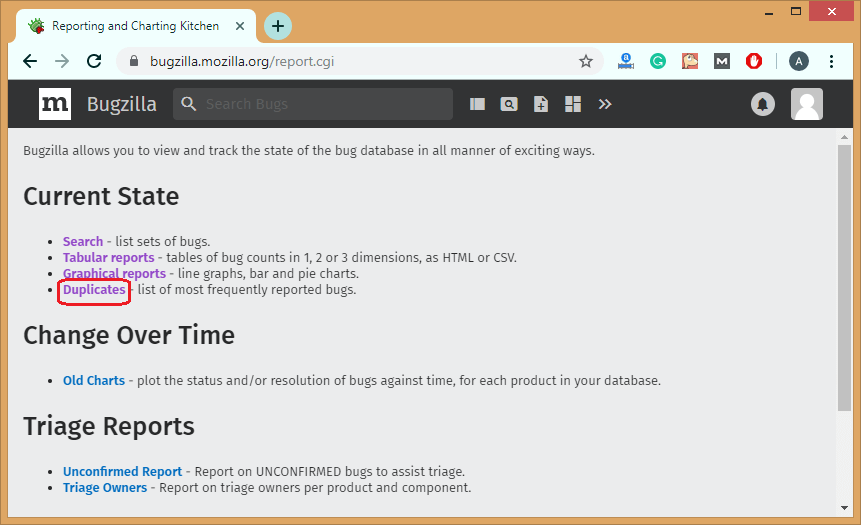Open the Triage Owners link
861x525 pixels.
105,488
